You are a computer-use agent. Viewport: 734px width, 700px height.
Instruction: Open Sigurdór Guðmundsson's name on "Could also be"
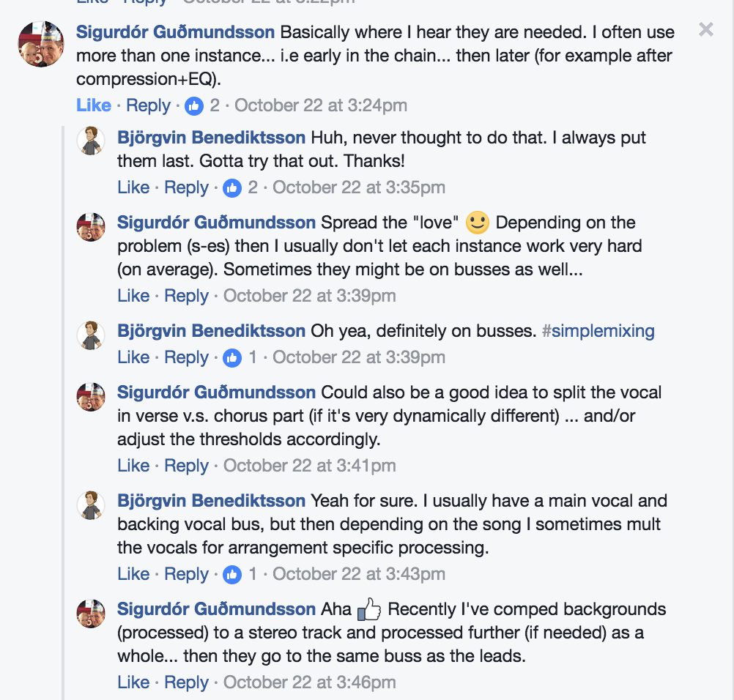pyautogui.click(x=216, y=393)
